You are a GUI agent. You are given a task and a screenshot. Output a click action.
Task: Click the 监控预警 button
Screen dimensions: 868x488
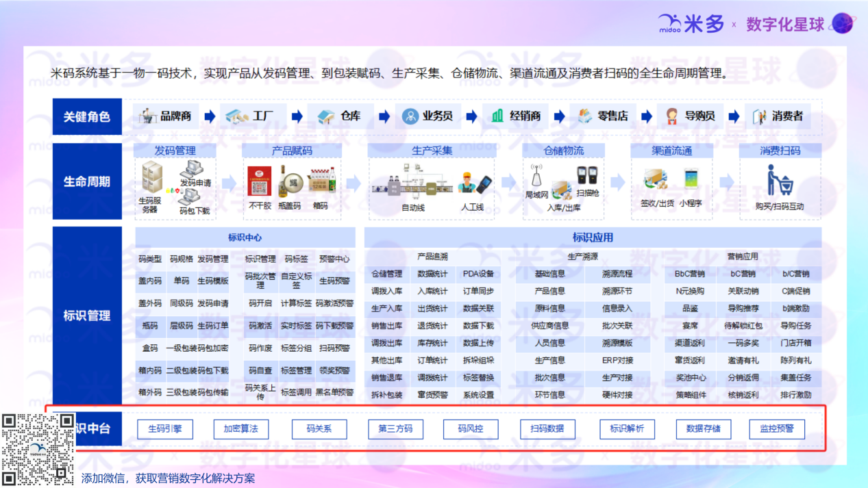[776, 429]
